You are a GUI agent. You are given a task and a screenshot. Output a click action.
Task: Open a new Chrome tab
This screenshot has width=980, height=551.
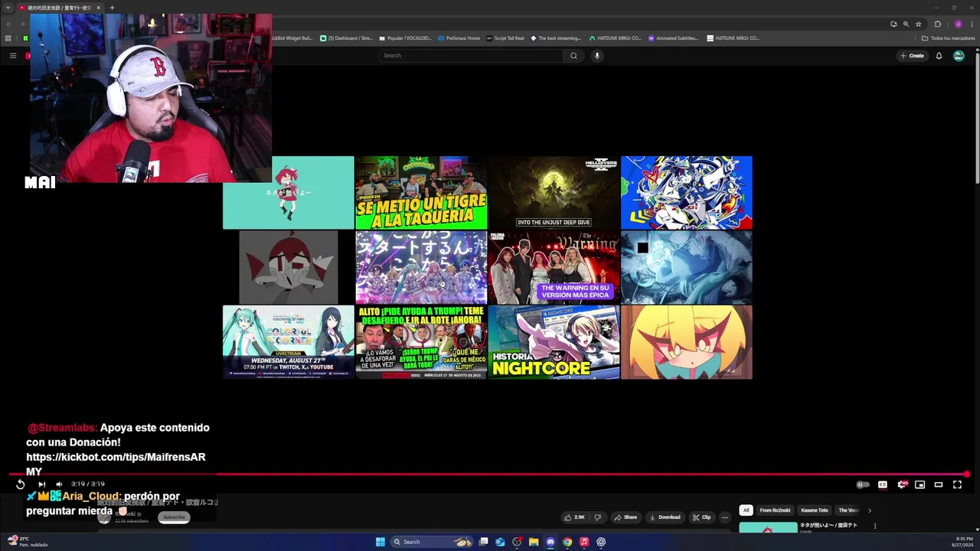tap(112, 8)
